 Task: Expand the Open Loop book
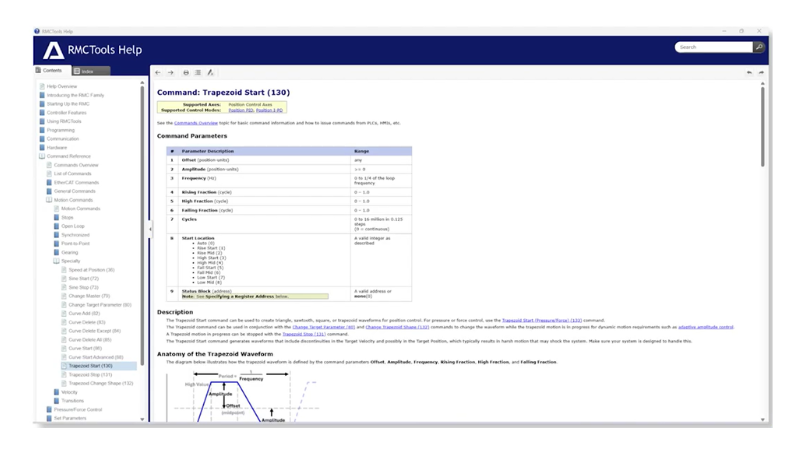(57, 226)
